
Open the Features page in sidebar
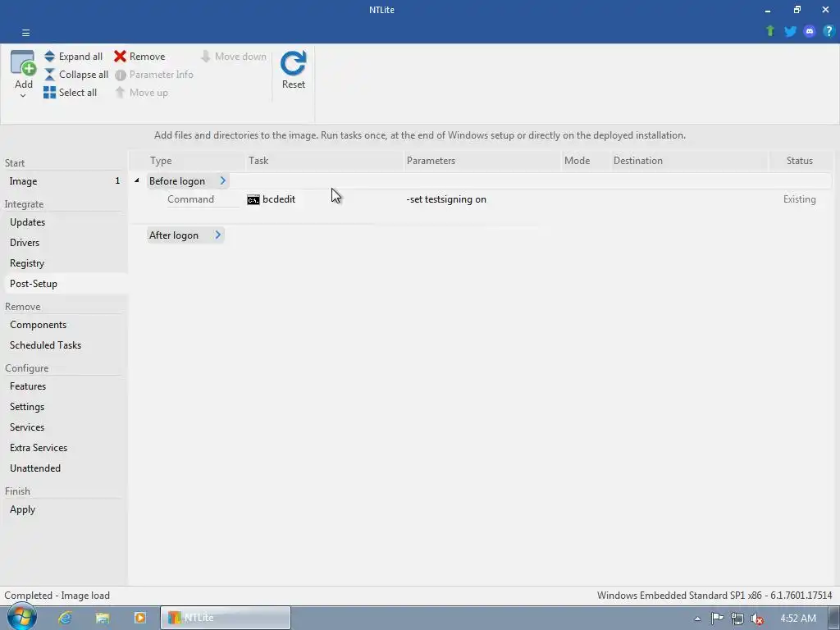64,386
